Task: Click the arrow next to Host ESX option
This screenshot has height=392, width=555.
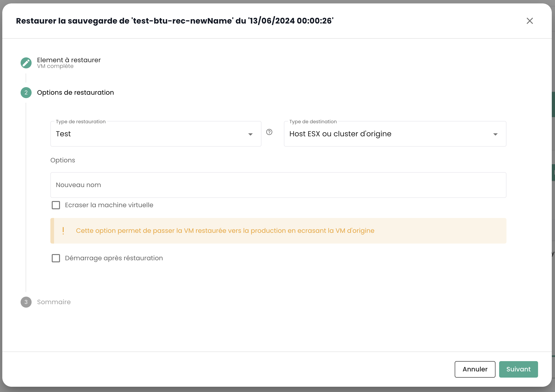Action: (x=495, y=134)
